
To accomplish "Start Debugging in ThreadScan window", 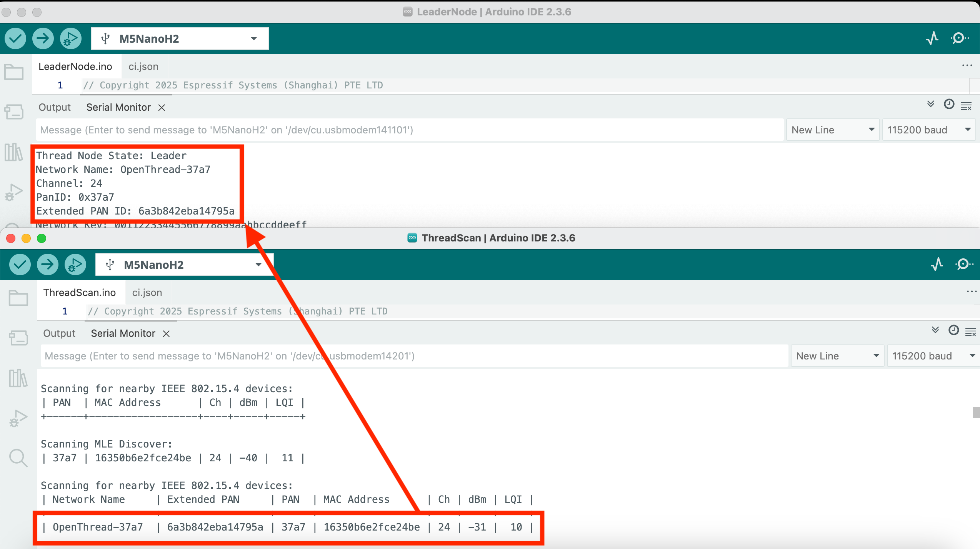I will click(x=75, y=265).
